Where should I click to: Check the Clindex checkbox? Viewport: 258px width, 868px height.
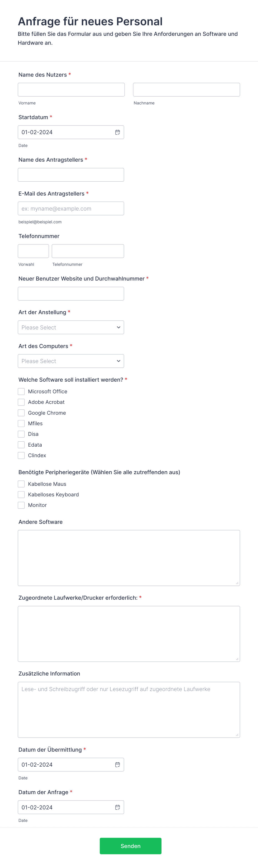point(21,455)
